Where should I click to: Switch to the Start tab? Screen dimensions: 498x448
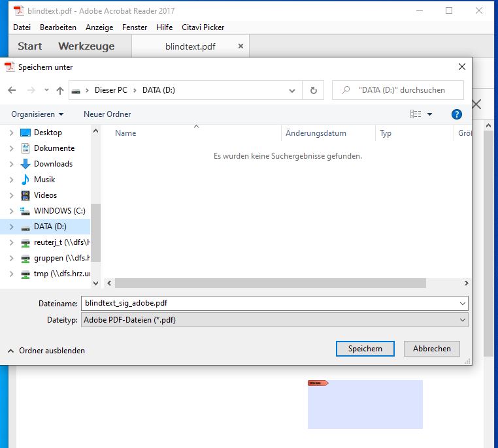click(x=30, y=46)
